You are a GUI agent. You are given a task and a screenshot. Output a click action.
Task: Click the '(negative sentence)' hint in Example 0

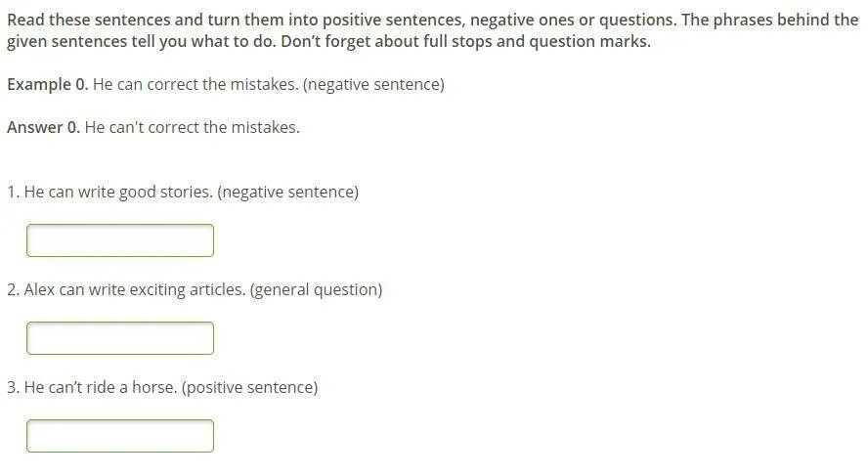373,85
